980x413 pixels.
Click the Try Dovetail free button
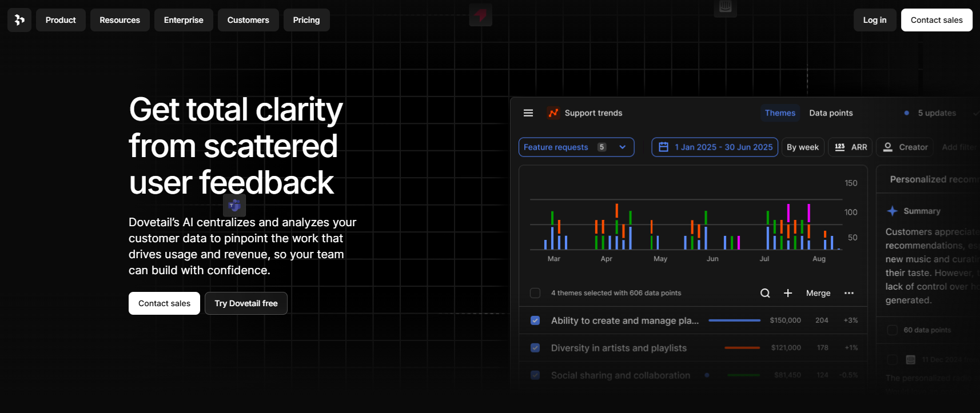click(246, 303)
